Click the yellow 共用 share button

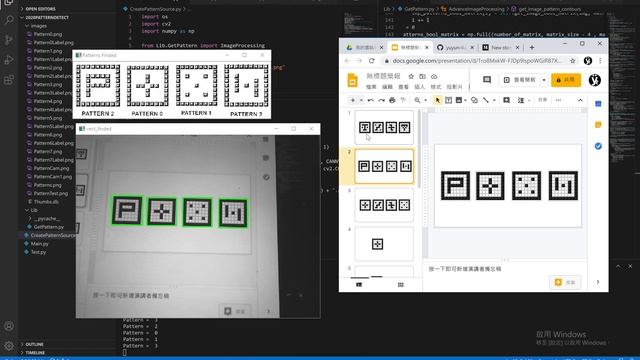(566, 80)
